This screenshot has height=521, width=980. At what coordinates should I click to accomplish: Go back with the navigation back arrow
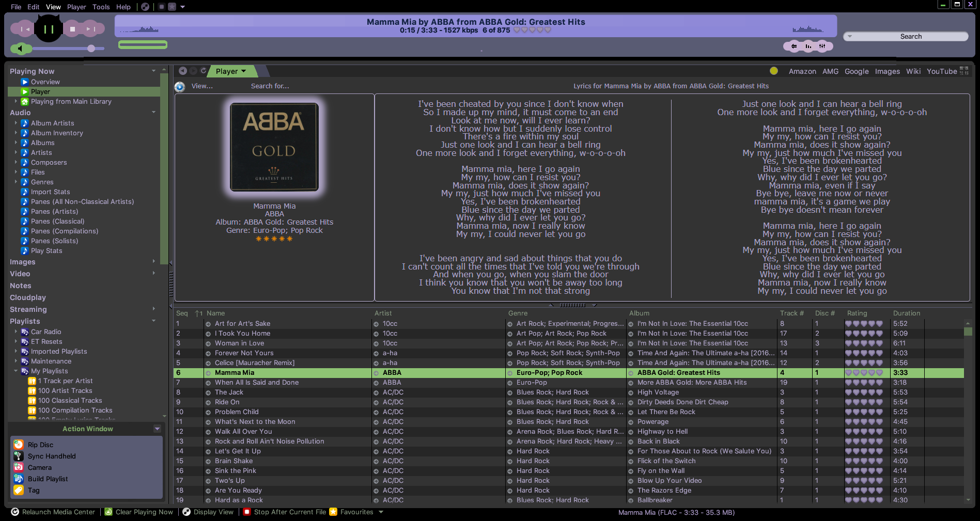tap(183, 71)
